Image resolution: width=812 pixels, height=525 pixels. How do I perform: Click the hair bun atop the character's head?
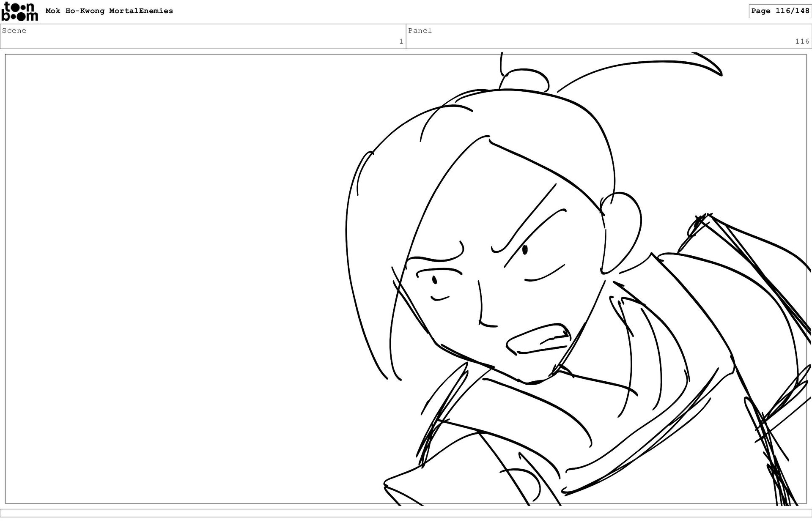[524, 80]
